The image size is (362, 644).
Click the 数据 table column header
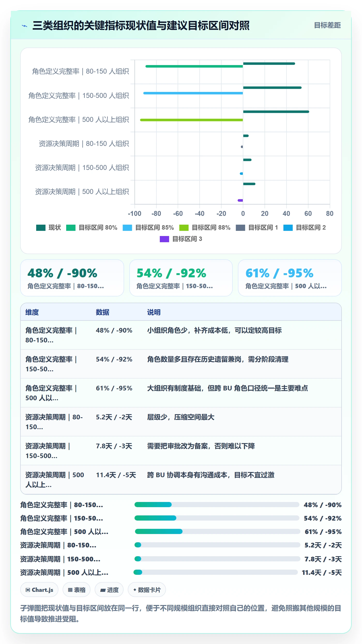[x=103, y=312]
